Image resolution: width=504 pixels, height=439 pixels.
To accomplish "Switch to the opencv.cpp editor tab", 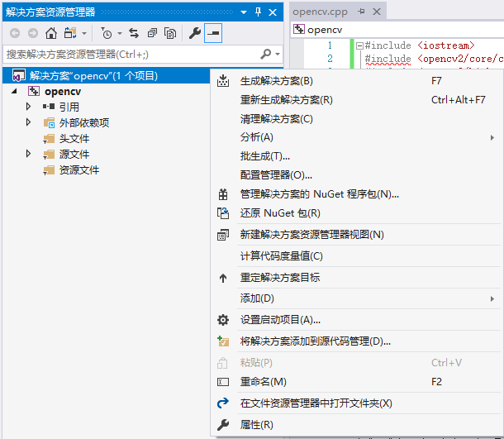I will tap(320, 12).
